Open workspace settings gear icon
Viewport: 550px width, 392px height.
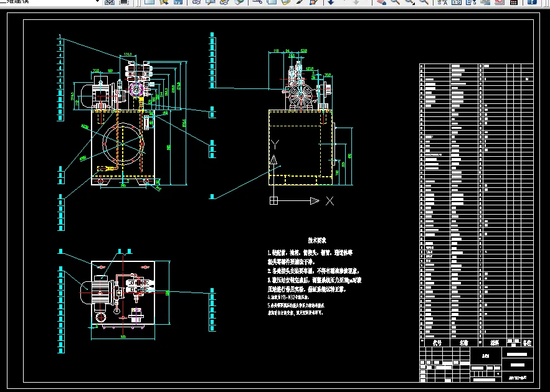(x=110, y=2)
